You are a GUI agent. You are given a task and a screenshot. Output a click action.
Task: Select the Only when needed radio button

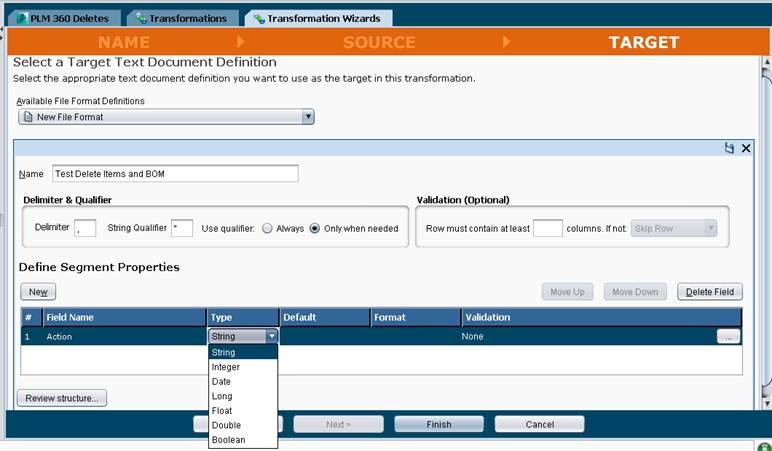click(x=315, y=228)
